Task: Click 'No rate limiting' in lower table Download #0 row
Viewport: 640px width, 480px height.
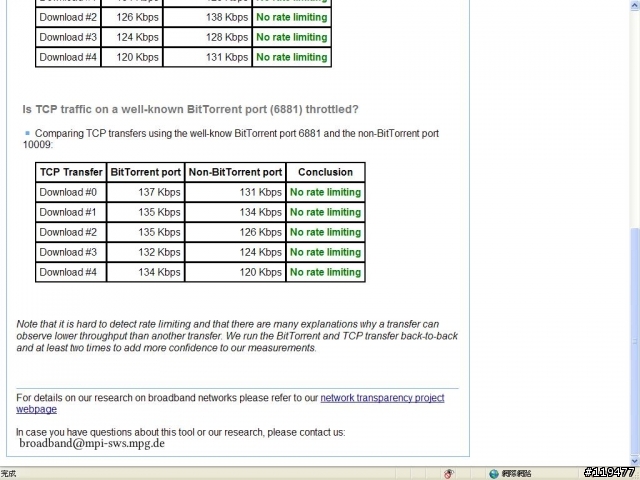Action: tap(325, 192)
